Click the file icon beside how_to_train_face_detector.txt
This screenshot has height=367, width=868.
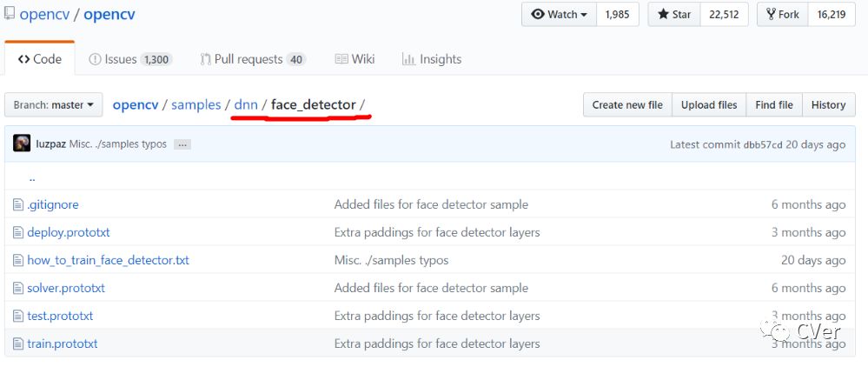pos(18,260)
